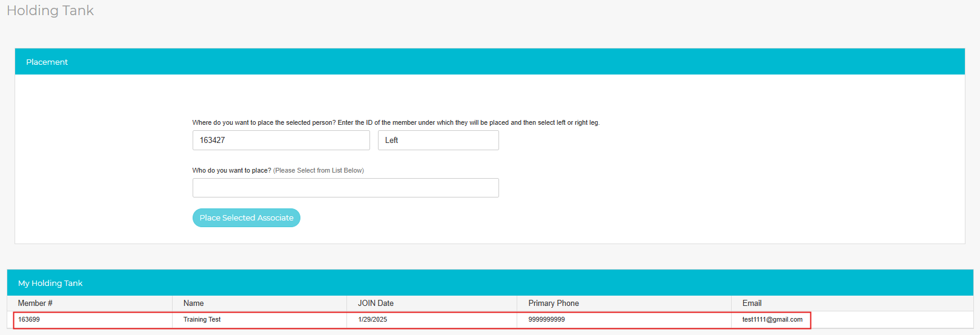
Task: Click the empty 'Who do you want to place' field
Action: click(x=345, y=188)
